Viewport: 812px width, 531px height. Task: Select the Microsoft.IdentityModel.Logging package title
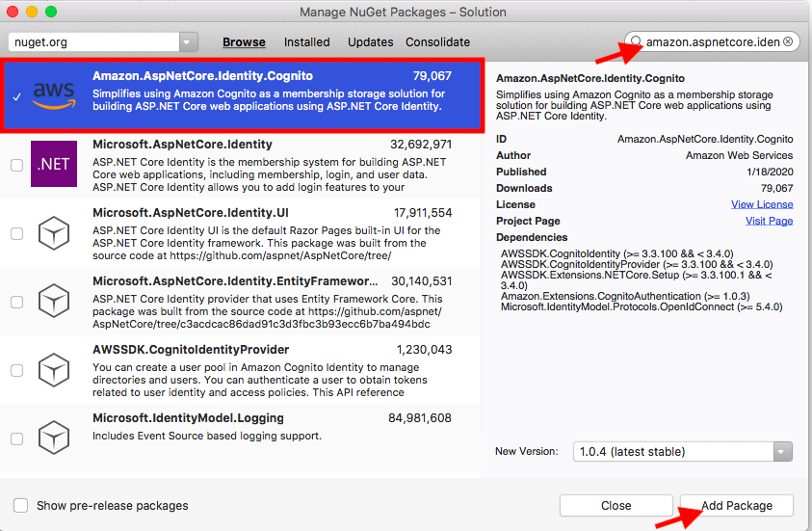[x=188, y=417]
